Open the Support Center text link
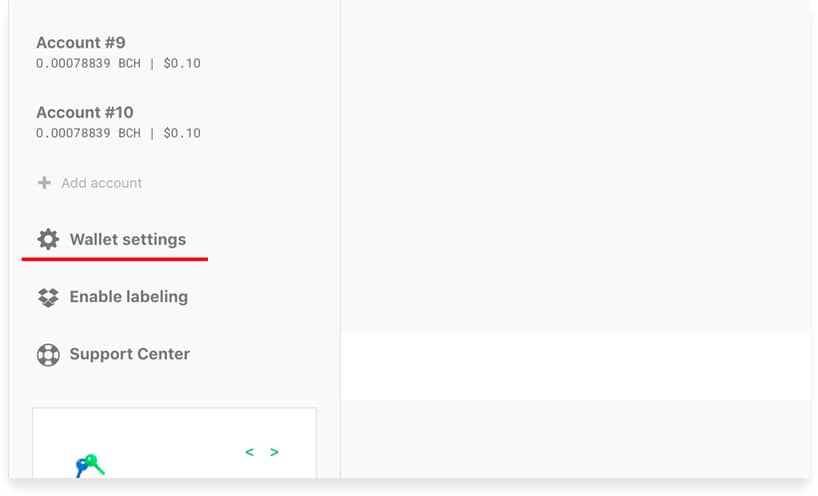The width and height of the screenshot is (818, 496). [130, 354]
